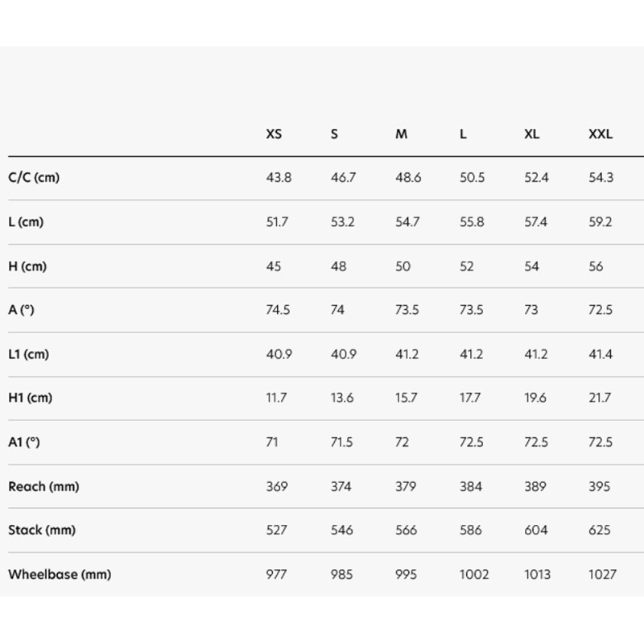Select the XXL column header
This screenshot has width=644, height=644.
[x=601, y=134]
